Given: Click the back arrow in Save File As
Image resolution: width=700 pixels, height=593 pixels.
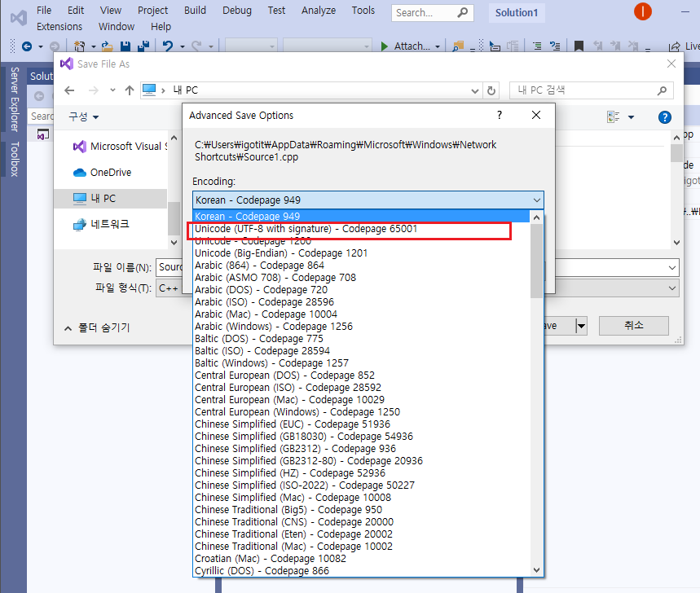Looking at the screenshot, I should pos(69,90).
